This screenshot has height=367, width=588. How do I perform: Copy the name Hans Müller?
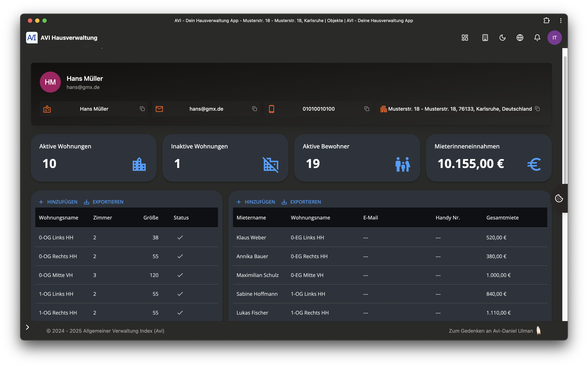tap(142, 109)
